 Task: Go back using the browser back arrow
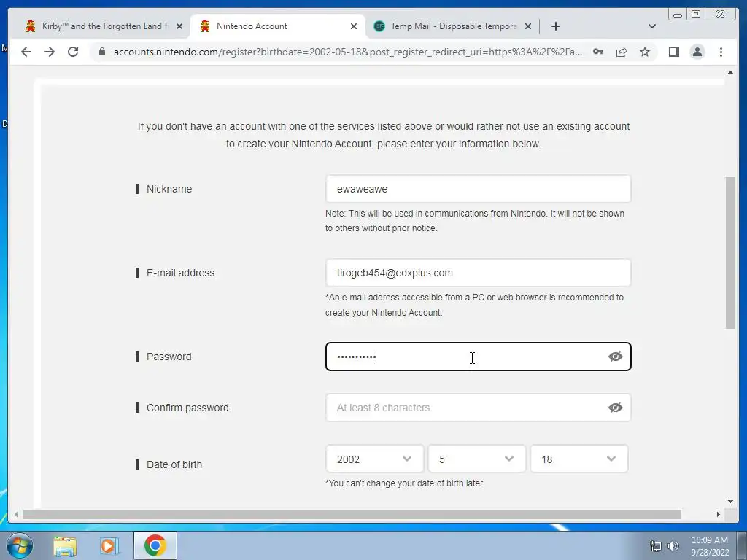(26, 52)
